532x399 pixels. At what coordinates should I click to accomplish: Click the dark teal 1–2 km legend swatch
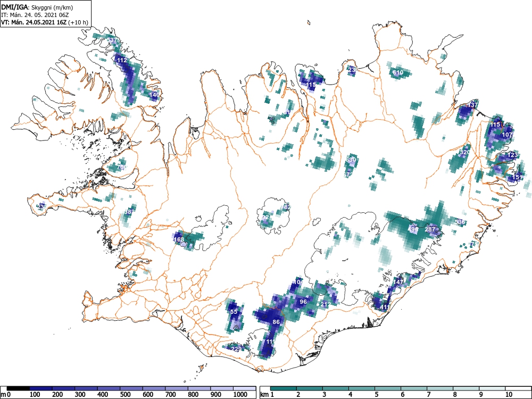pyautogui.click(x=284, y=388)
